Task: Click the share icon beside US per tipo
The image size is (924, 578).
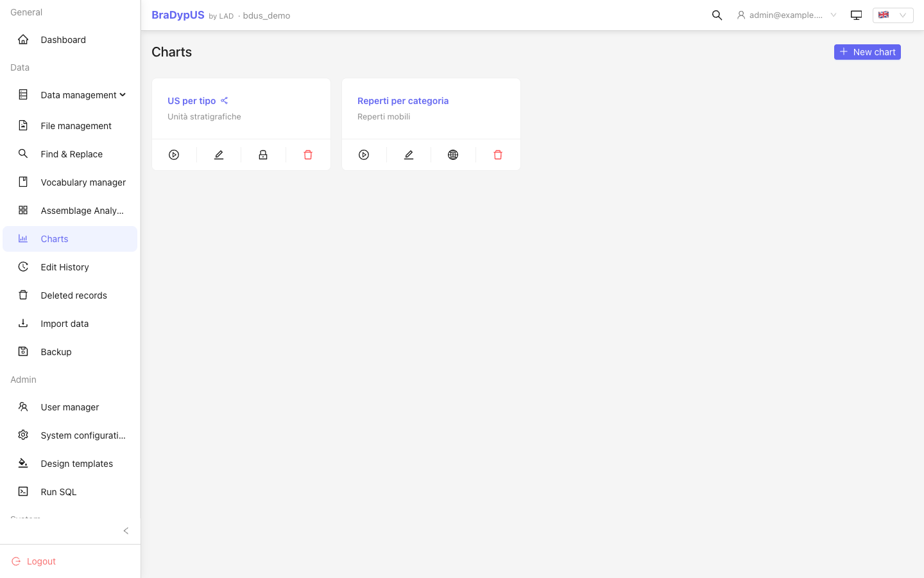Action: pyautogui.click(x=225, y=101)
